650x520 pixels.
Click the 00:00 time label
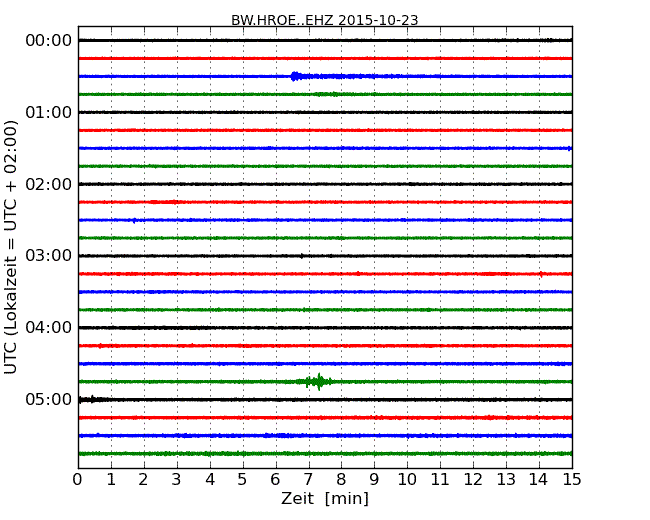point(49,41)
